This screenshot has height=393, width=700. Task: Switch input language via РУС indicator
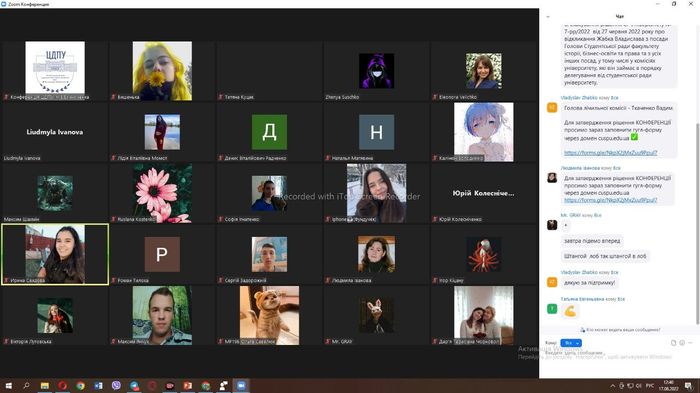click(650, 386)
